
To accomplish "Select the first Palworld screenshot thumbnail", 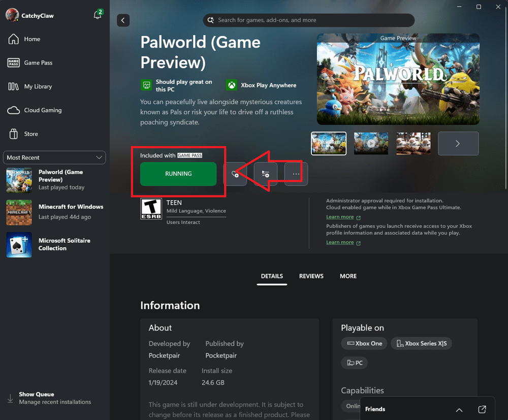I will [x=329, y=143].
